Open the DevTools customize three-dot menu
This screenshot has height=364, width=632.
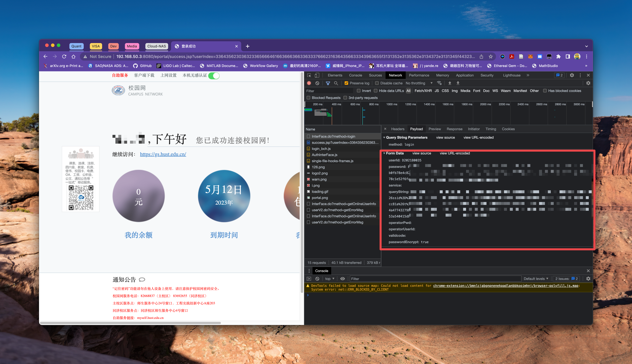[580, 75]
